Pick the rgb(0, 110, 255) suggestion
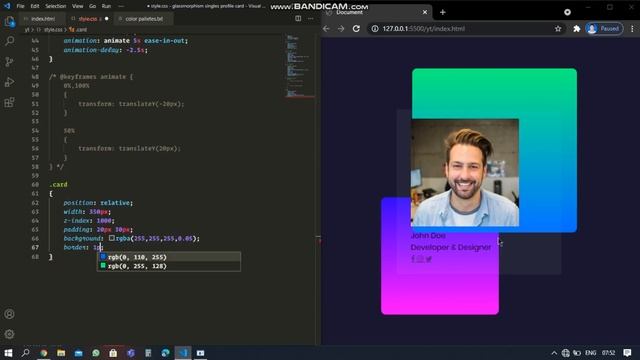 (169, 257)
